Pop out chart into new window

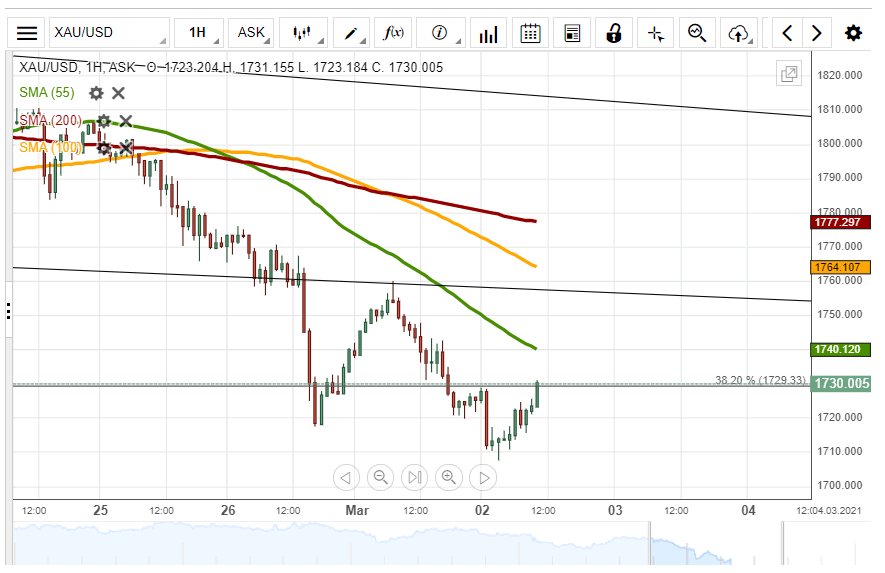coord(789,74)
